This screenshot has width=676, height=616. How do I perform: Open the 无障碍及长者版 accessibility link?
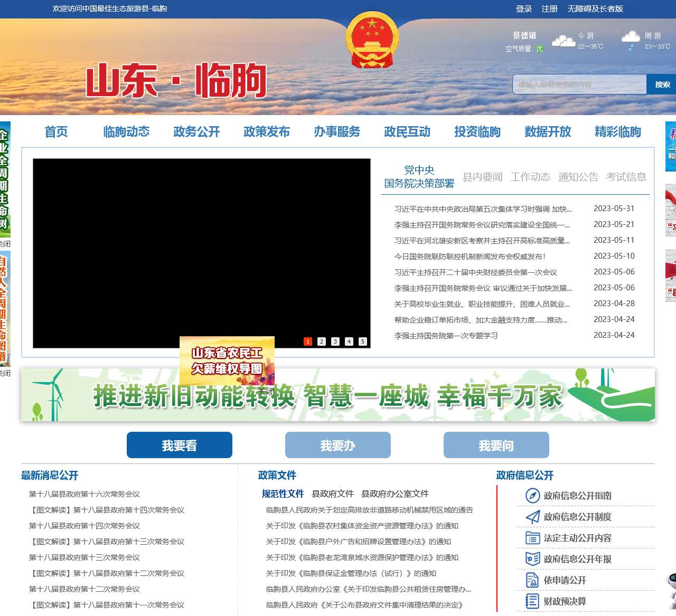595,9
